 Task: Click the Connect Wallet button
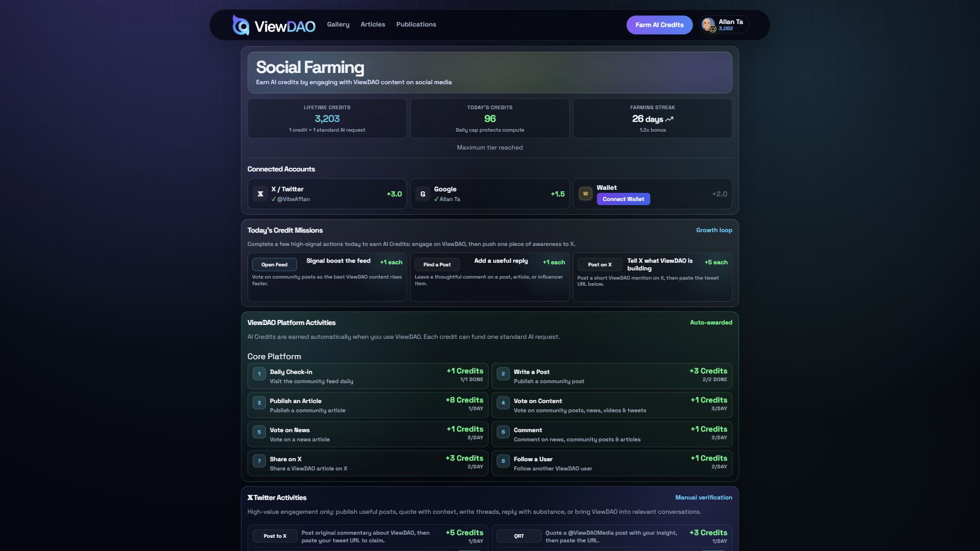point(623,199)
